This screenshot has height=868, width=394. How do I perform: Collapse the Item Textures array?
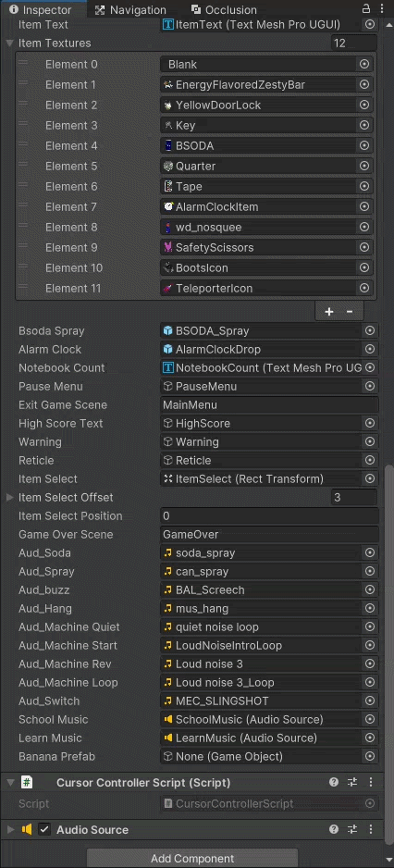pyautogui.click(x=9, y=43)
